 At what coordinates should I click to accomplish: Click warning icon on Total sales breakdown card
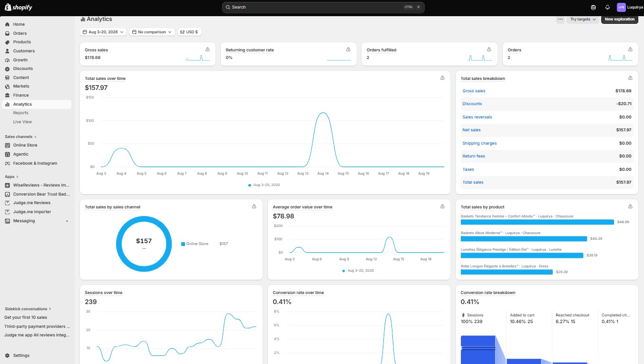[x=630, y=78]
